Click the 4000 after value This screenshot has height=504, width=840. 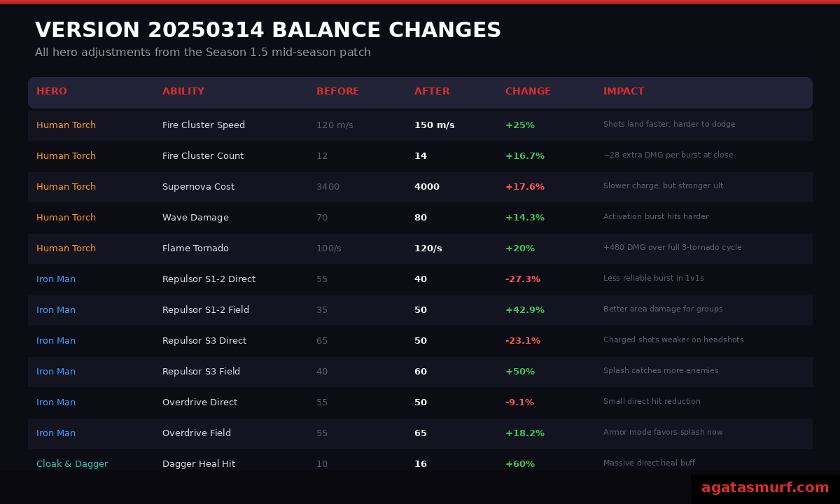[427, 187]
